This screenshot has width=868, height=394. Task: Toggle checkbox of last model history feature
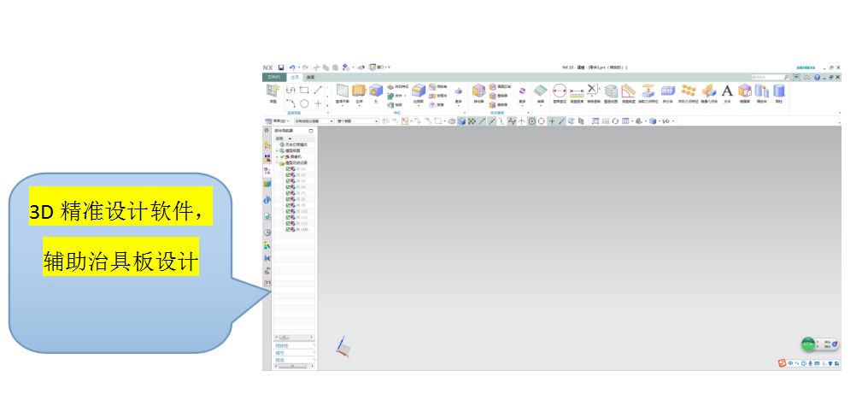(x=288, y=229)
